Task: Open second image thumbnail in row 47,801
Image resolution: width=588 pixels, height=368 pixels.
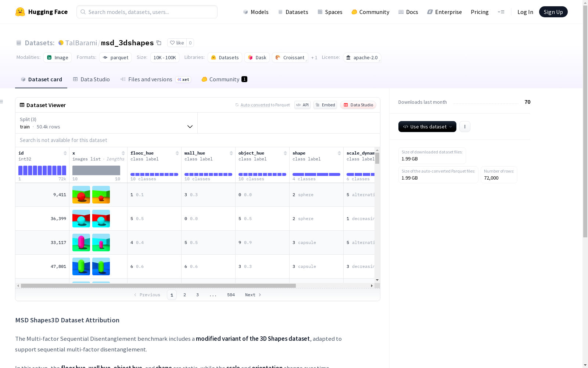Action: 101,266
